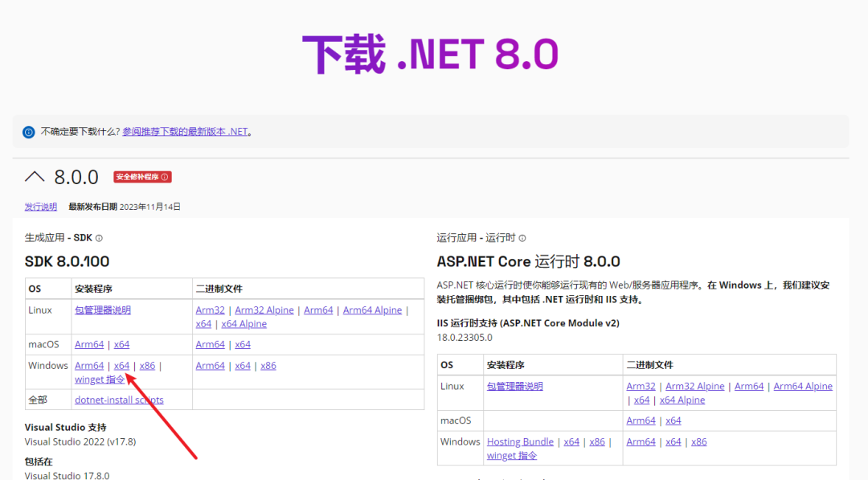Download SDK macOS Arm64 binary
Screen dimensions: 868x480
210,344
